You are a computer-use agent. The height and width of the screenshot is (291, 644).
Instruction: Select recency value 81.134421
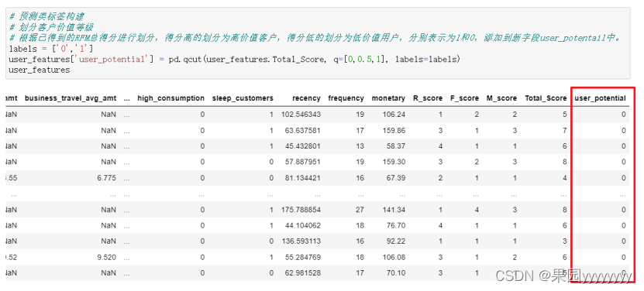point(303,178)
